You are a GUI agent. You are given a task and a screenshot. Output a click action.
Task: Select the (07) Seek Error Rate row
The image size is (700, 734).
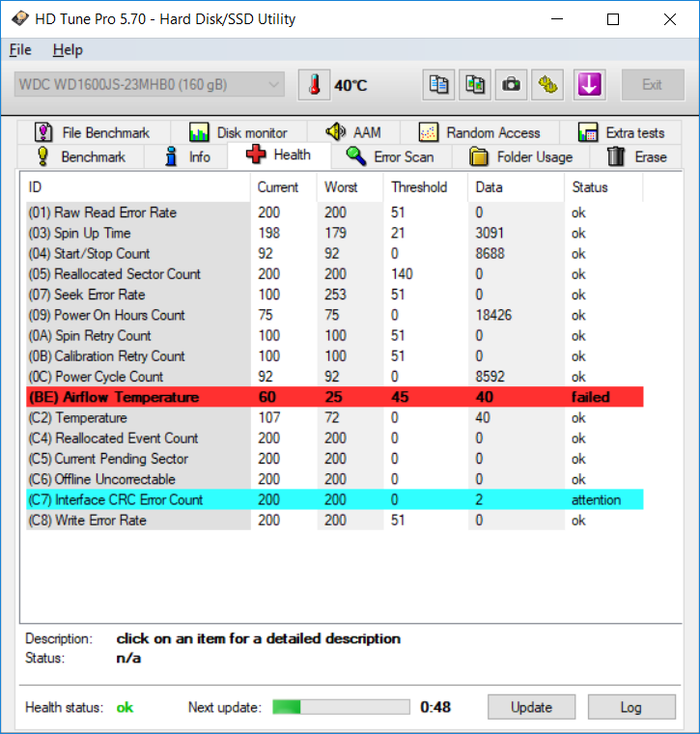(x=335, y=295)
